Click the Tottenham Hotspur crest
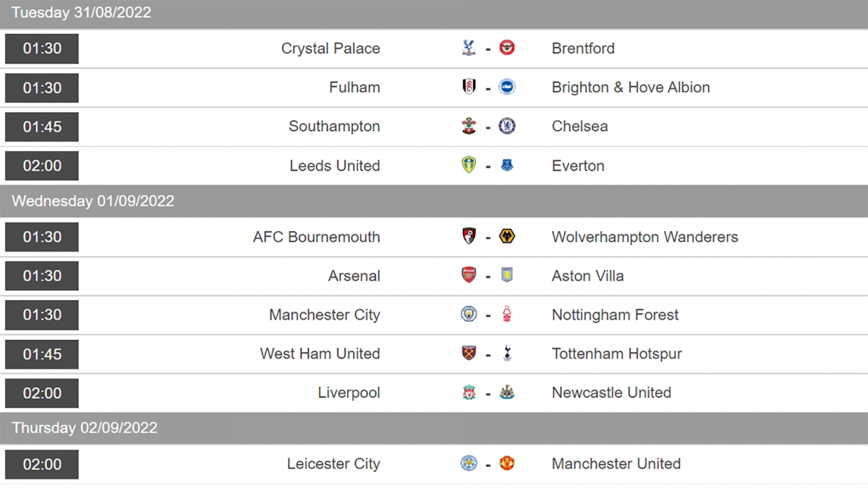 (507, 354)
